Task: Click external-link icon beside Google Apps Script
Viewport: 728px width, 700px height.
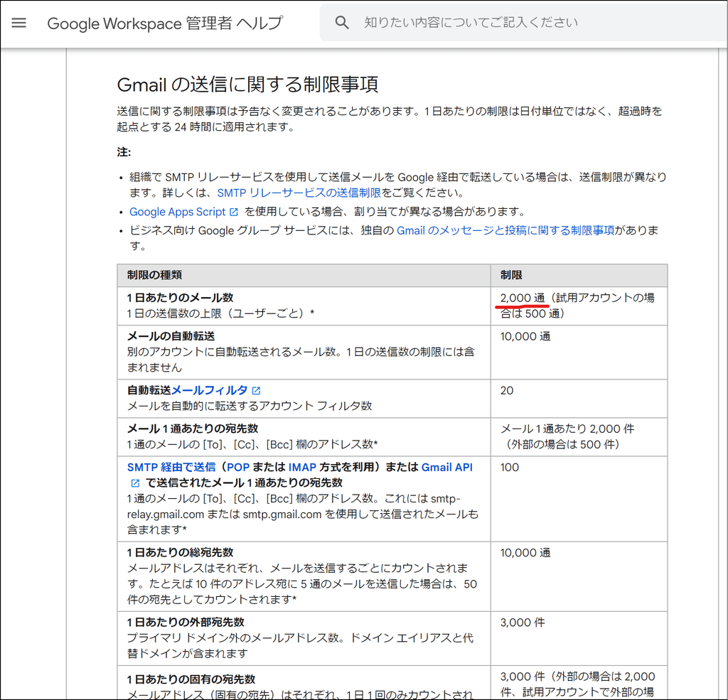Action: click(234, 212)
